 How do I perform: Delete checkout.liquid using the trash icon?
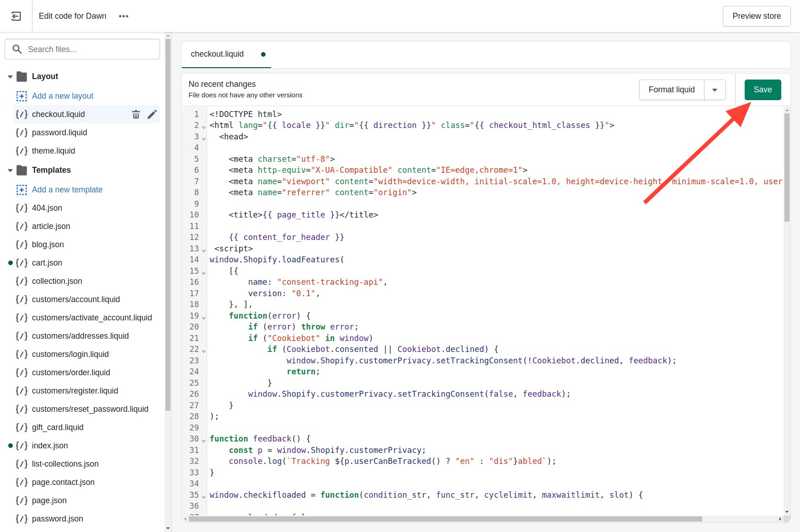136,114
